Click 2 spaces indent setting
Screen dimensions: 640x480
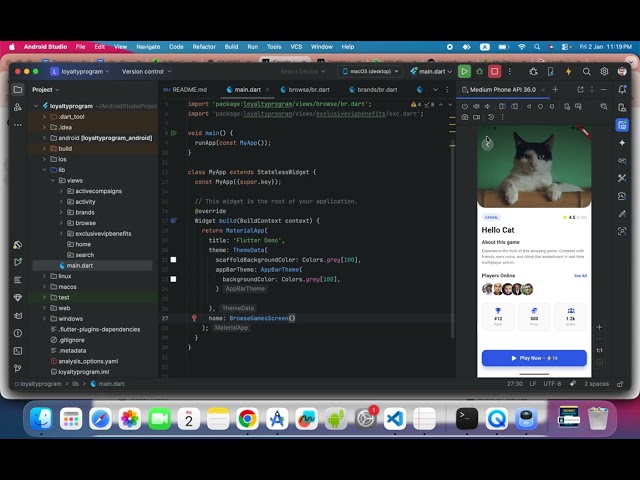(x=596, y=384)
